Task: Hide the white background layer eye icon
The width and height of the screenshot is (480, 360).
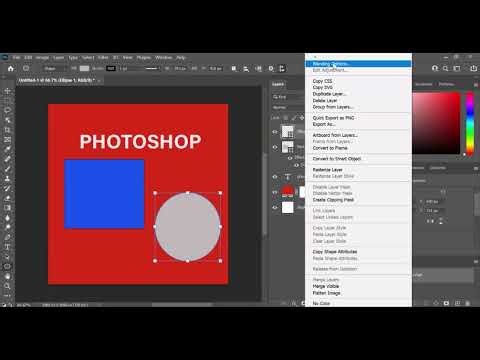Action: pos(275,207)
